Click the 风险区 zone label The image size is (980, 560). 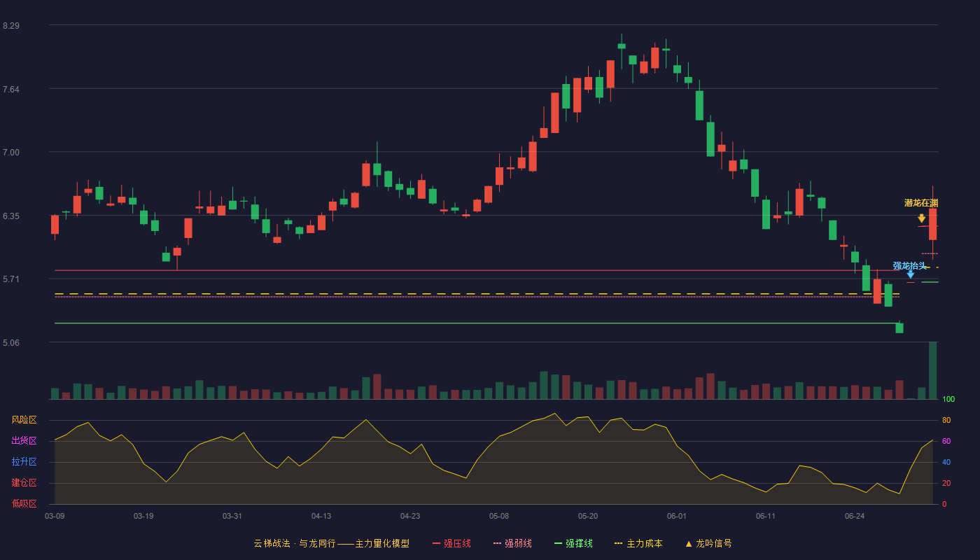[x=24, y=420]
